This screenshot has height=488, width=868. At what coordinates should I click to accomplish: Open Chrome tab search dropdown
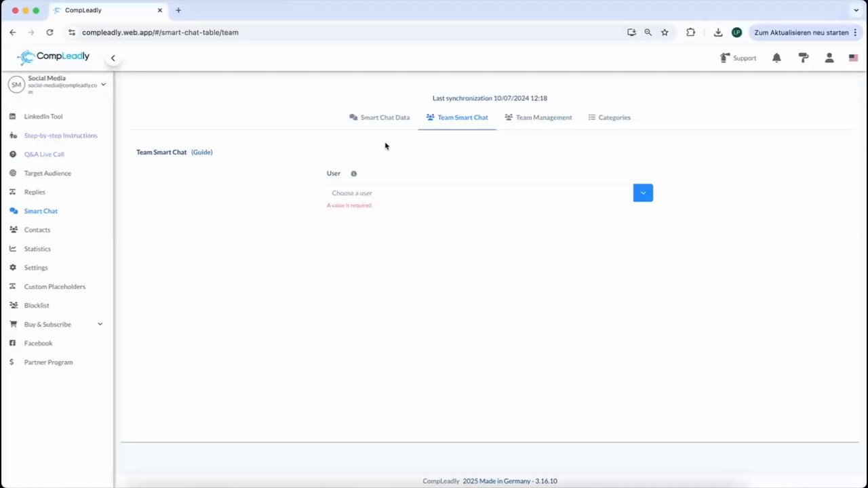pos(856,10)
